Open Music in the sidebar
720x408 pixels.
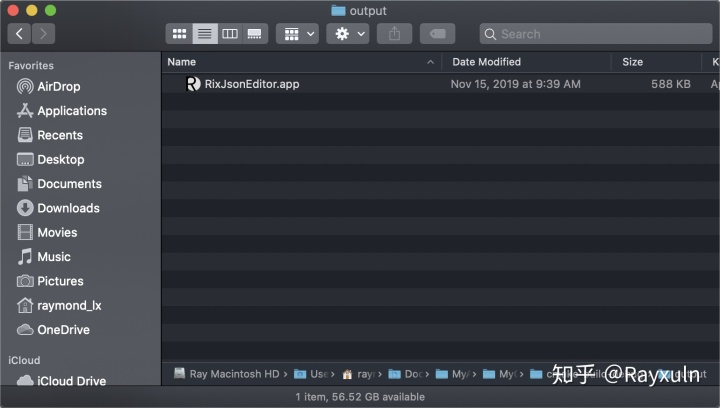44,257
